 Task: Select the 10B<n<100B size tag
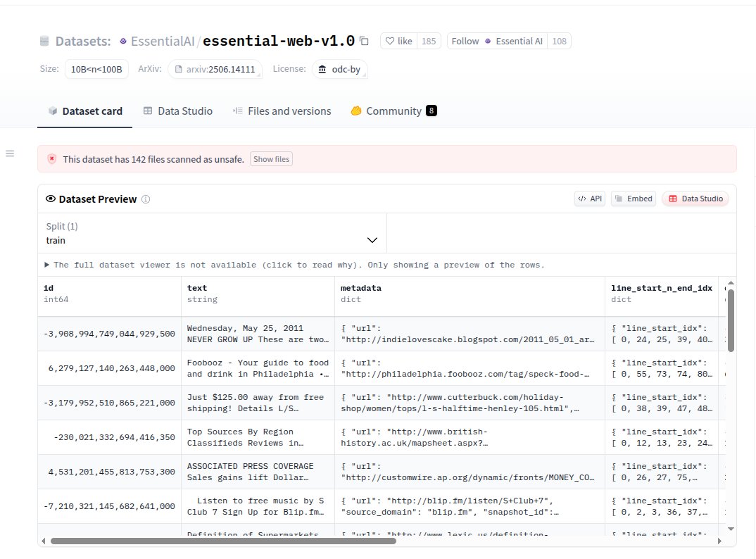pyautogui.click(x=96, y=69)
